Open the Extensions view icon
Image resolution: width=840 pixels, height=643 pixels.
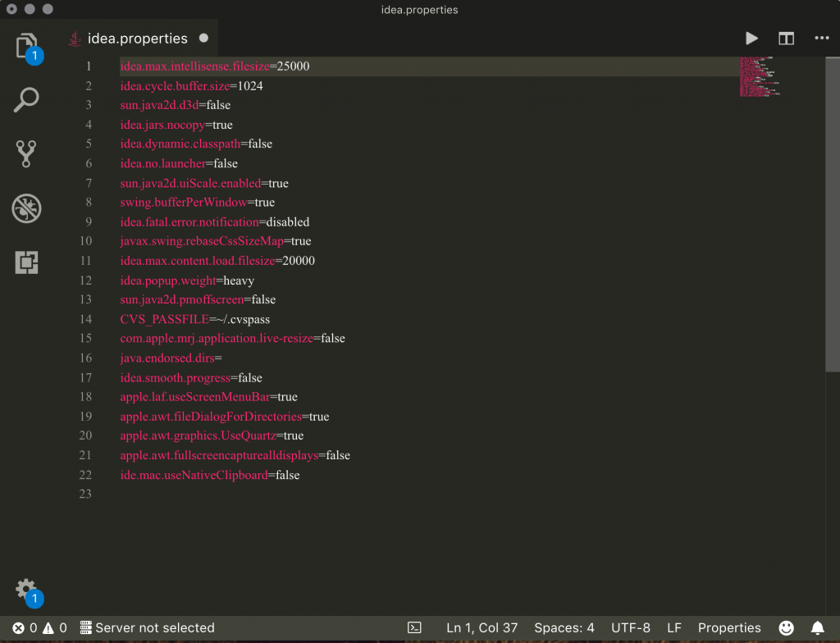[26, 262]
